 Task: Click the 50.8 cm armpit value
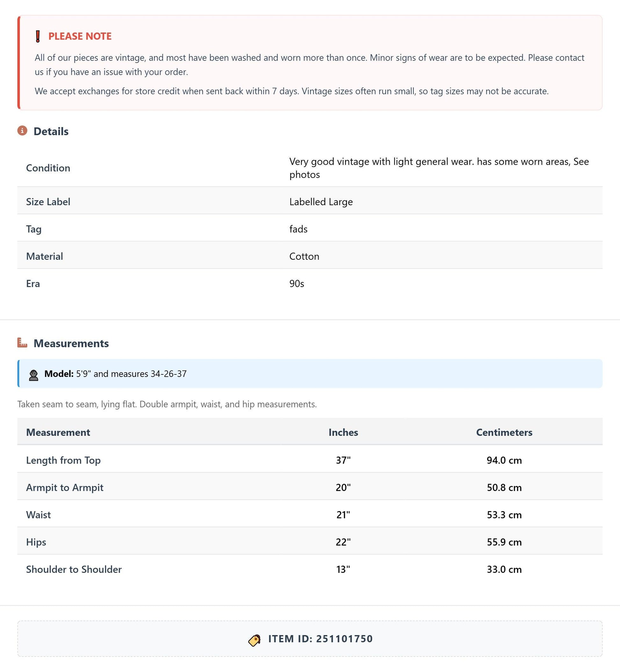[504, 488]
